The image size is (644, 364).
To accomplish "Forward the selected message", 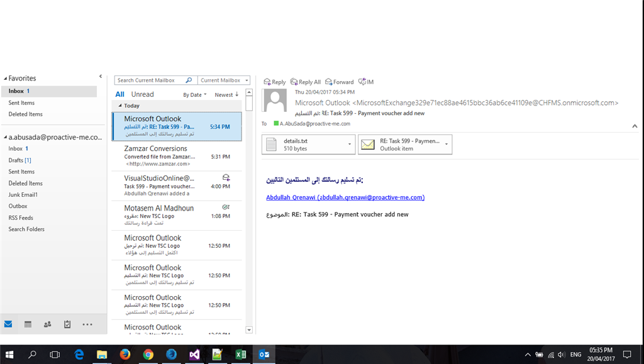I will (339, 82).
